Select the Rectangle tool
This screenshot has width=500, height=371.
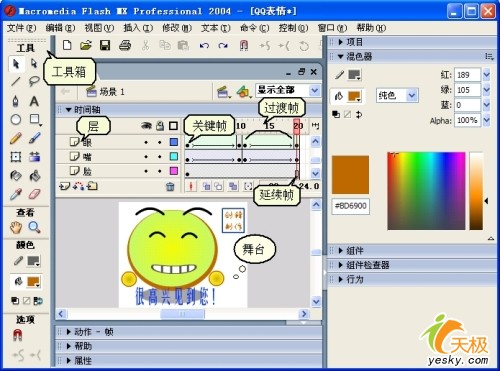(x=35, y=119)
